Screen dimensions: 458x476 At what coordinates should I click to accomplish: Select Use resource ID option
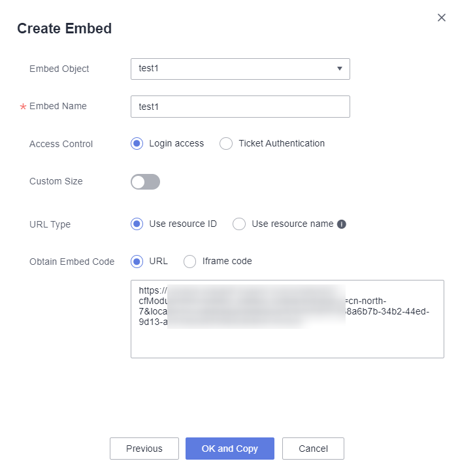click(137, 224)
